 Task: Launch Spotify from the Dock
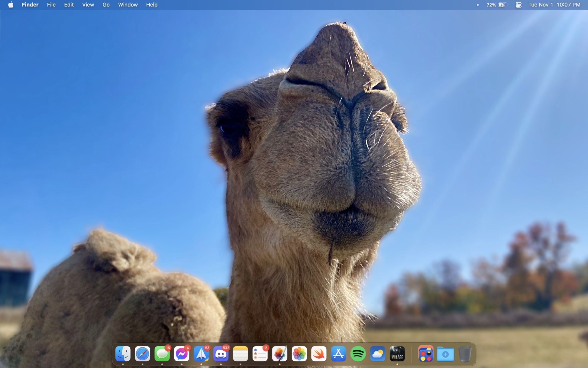(x=358, y=354)
